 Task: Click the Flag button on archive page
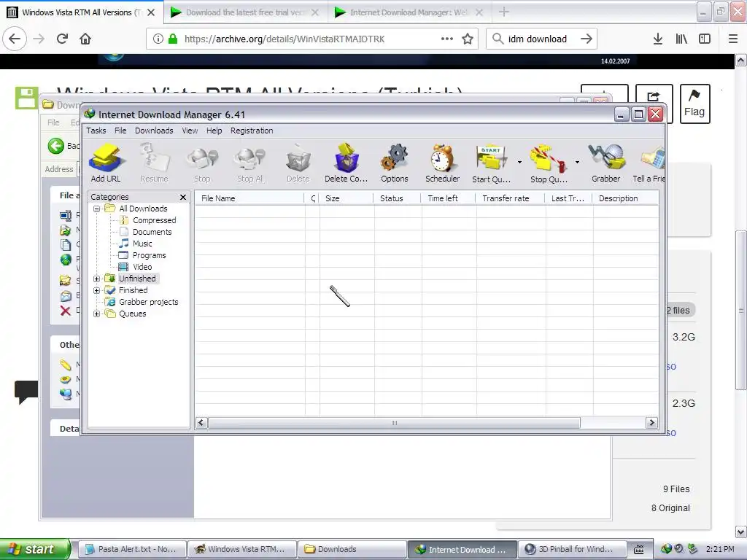(x=694, y=104)
